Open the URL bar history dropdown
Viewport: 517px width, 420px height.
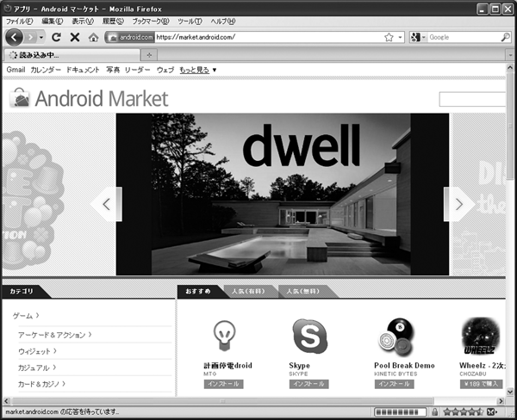pyautogui.click(x=400, y=37)
